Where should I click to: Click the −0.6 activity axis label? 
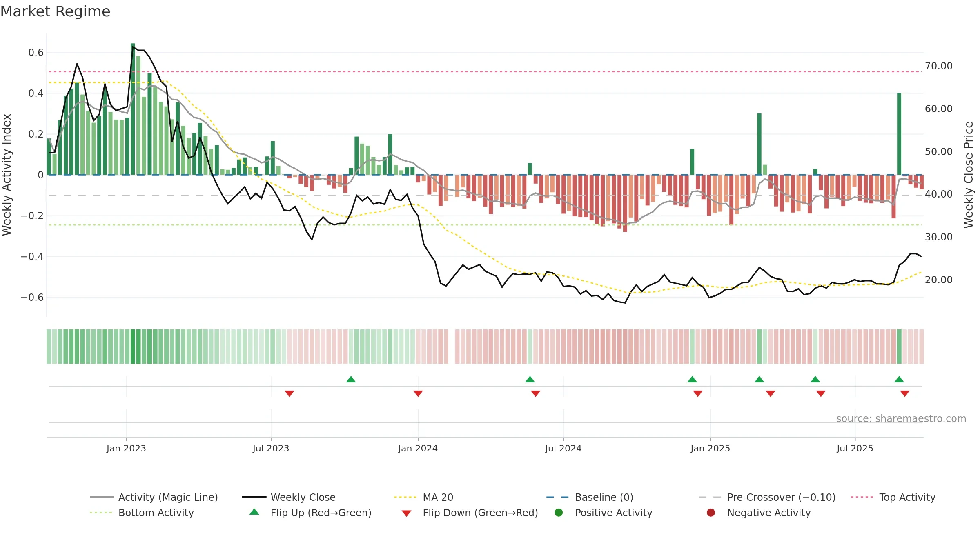point(32,297)
